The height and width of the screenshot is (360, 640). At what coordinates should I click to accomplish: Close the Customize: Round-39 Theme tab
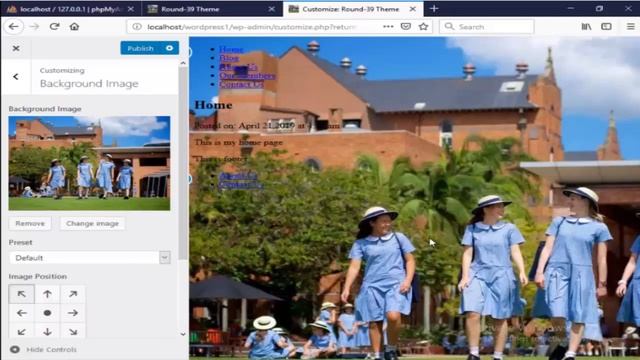point(413,9)
